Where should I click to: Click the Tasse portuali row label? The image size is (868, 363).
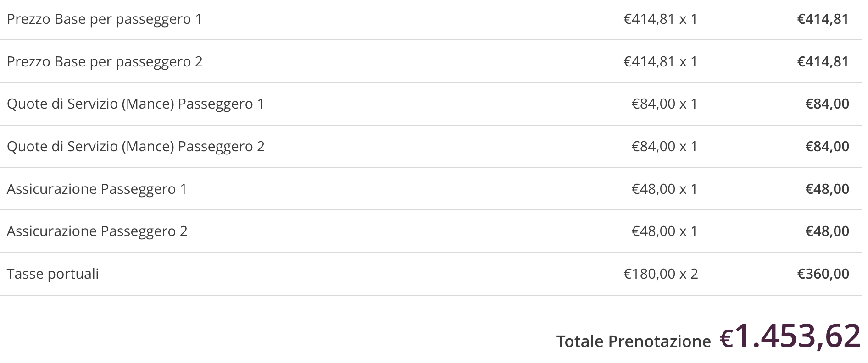[53, 274]
